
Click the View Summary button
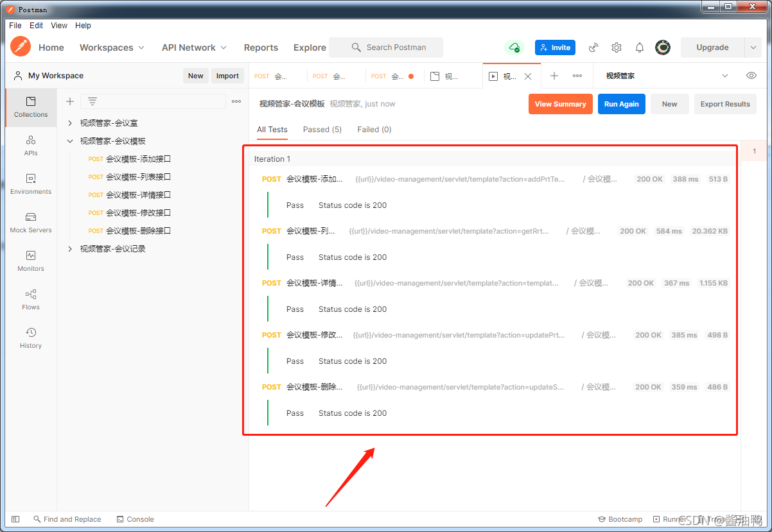pos(561,104)
